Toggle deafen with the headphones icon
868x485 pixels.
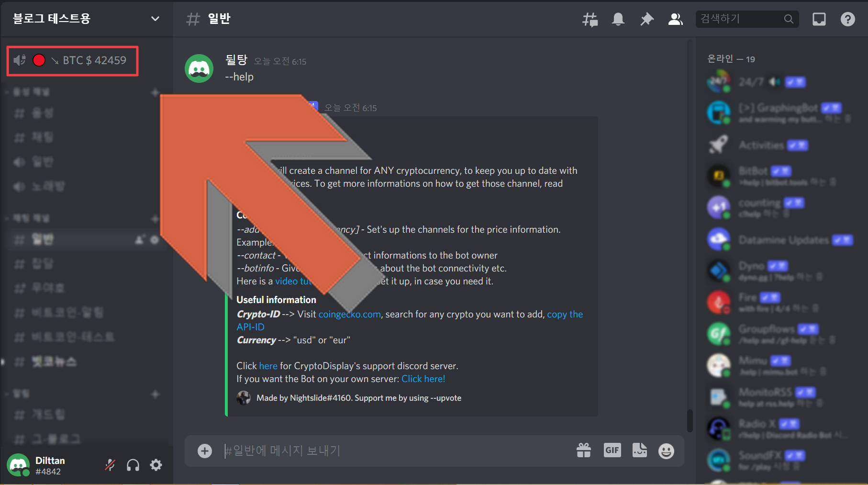tap(133, 465)
